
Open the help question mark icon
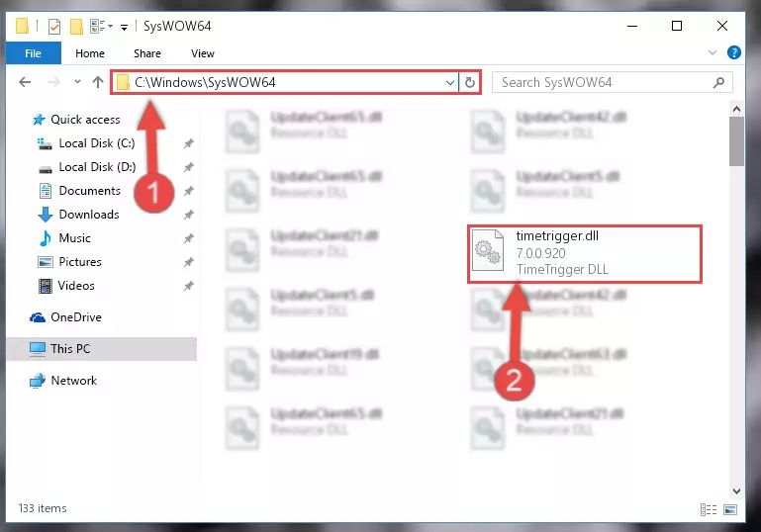point(734,52)
